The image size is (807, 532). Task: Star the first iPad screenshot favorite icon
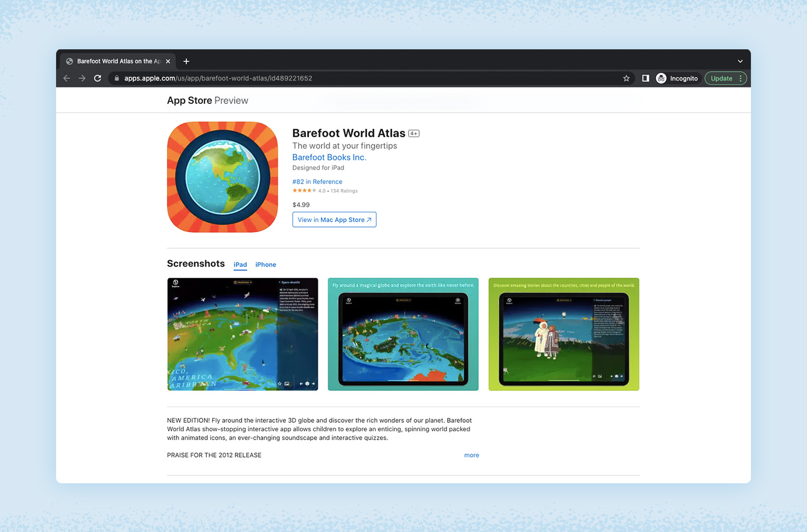pyautogui.click(x=280, y=384)
